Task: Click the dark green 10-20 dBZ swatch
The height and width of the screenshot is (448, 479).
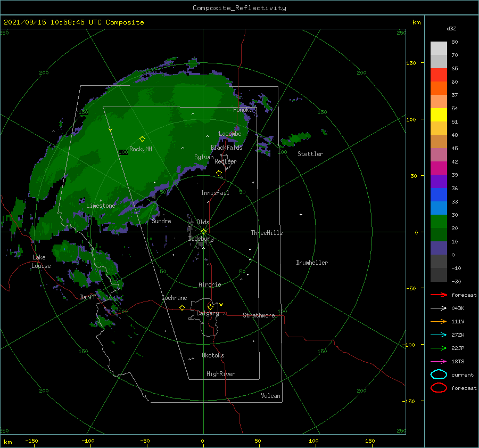Action: point(439,234)
